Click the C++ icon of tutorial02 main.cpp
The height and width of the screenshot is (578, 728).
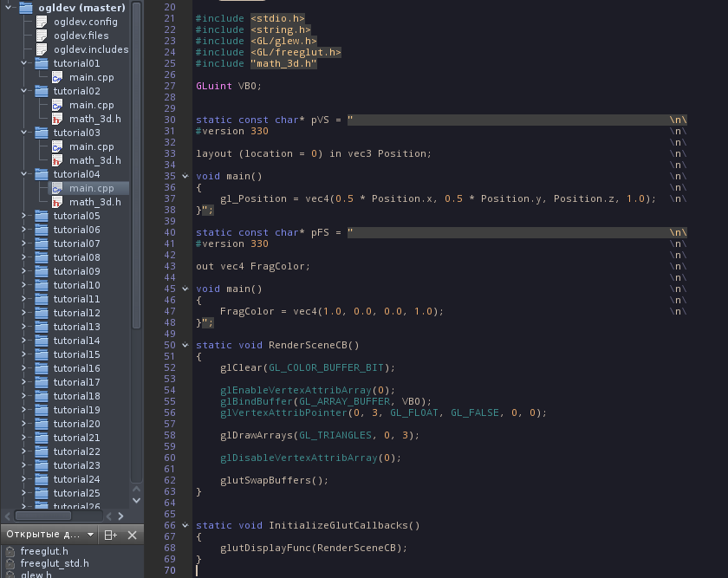tap(57, 105)
